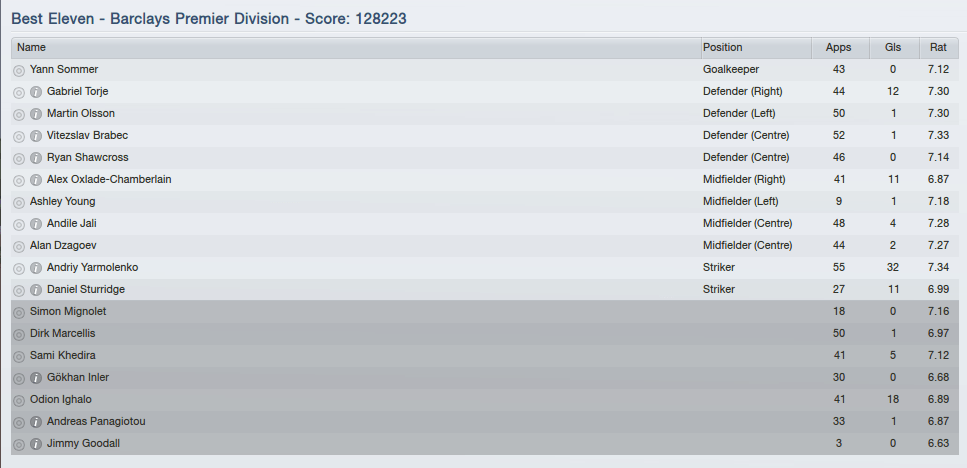Select circle marker for Ashley Young
The height and width of the screenshot is (468, 967).
19,202
